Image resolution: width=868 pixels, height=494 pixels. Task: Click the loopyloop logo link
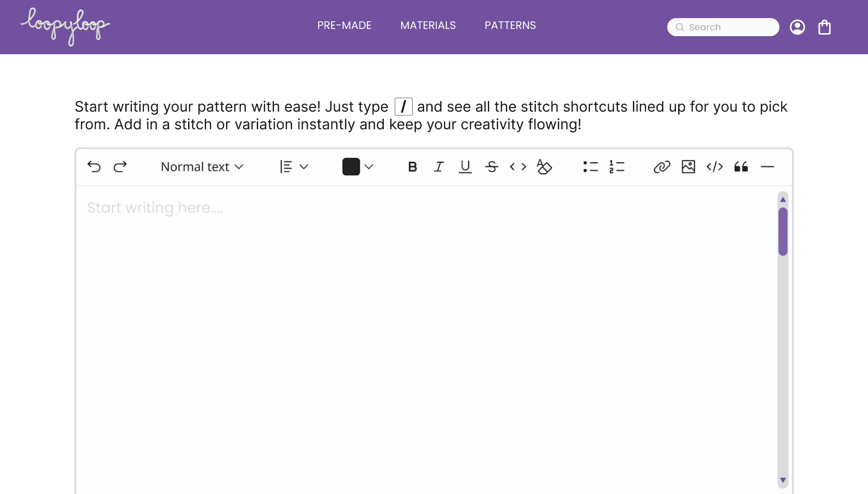65,26
